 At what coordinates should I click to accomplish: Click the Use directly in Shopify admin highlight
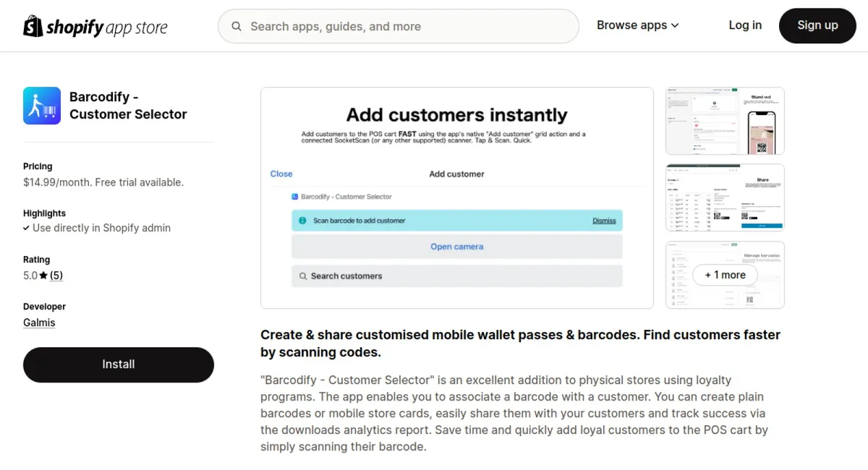[97, 228]
